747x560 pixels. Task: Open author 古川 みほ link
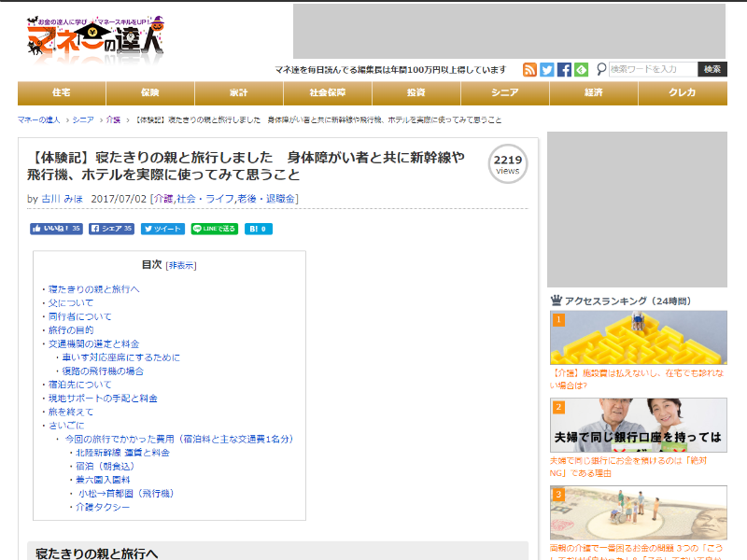pyautogui.click(x=62, y=199)
